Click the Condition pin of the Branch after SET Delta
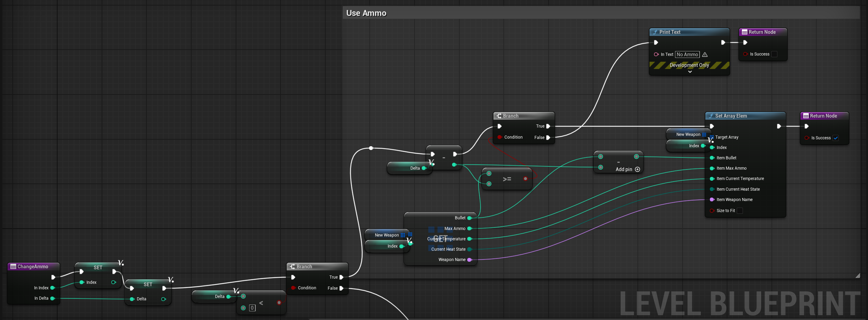The width and height of the screenshot is (868, 320). tap(293, 288)
